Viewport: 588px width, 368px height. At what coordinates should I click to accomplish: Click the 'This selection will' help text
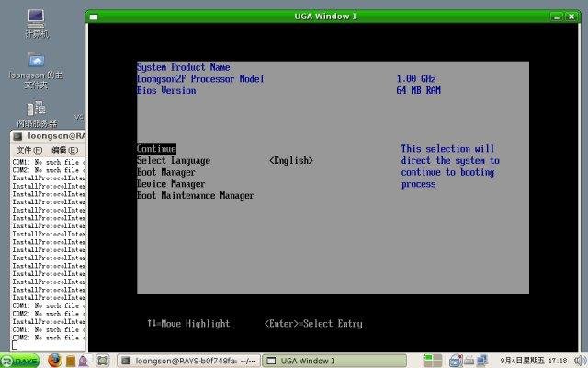point(447,149)
